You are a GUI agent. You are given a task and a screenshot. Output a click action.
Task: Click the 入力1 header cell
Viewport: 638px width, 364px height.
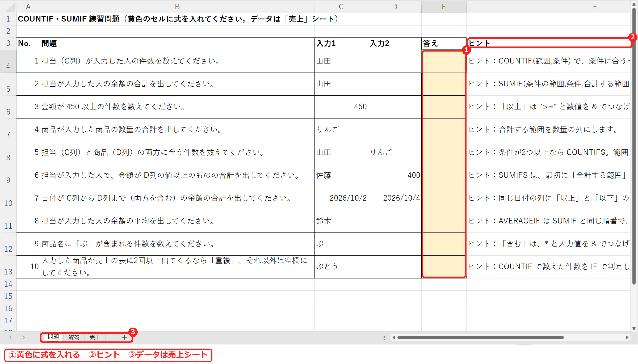[341, 44]
